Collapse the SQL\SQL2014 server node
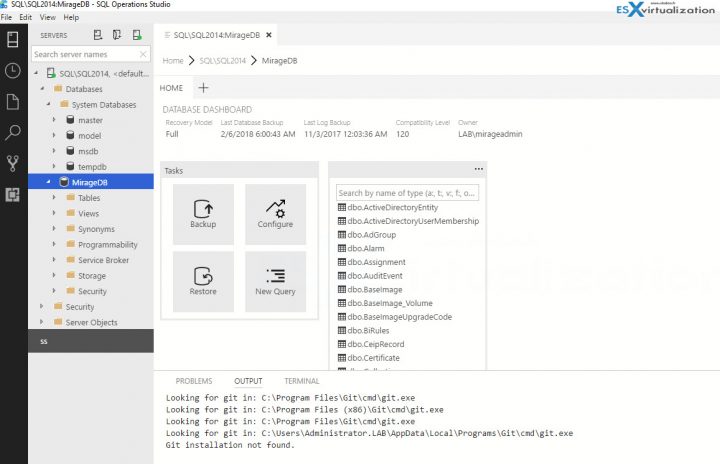The height and width of the screenshot is (464, 720). click(36, 73)
